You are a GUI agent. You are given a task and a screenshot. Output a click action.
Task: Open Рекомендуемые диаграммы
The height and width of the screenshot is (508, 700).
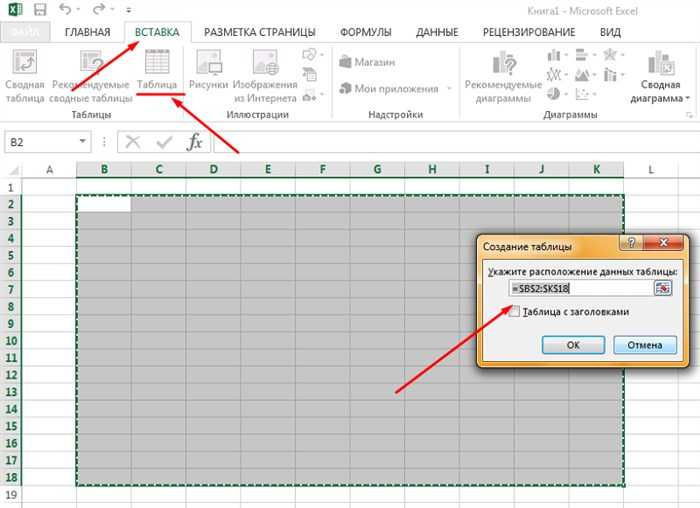[x=503, y=76]
